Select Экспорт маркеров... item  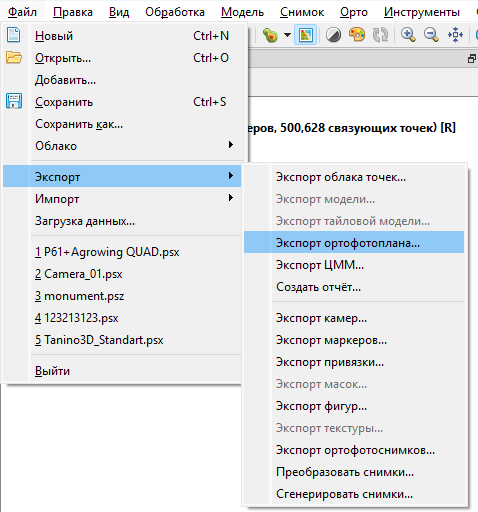[x=354, y=340]
